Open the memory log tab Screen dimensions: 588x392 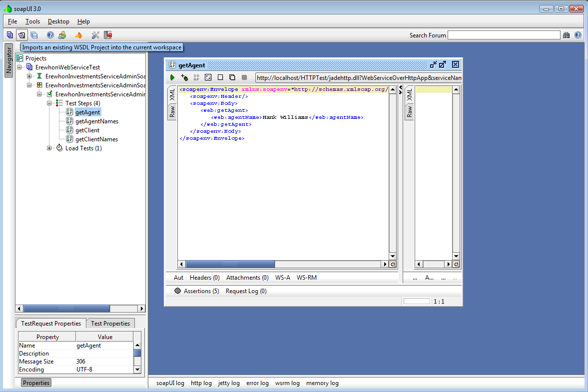tap(323, 383)
